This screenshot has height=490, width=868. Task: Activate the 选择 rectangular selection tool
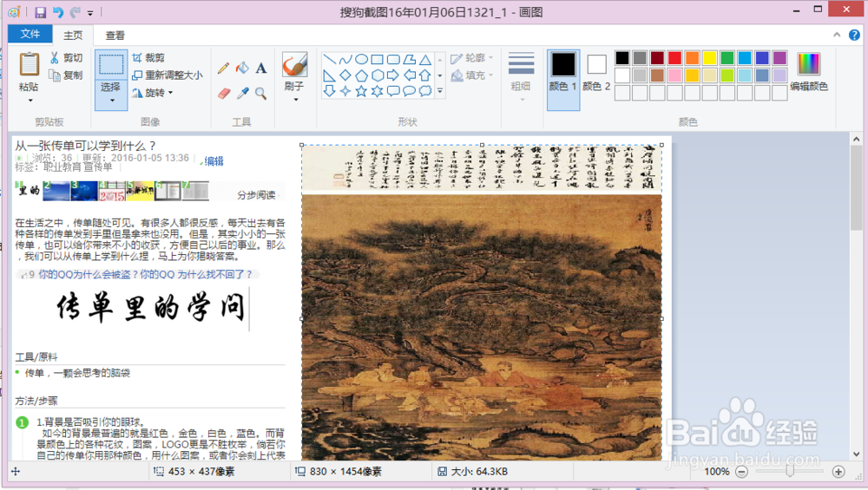pos(111,65)
